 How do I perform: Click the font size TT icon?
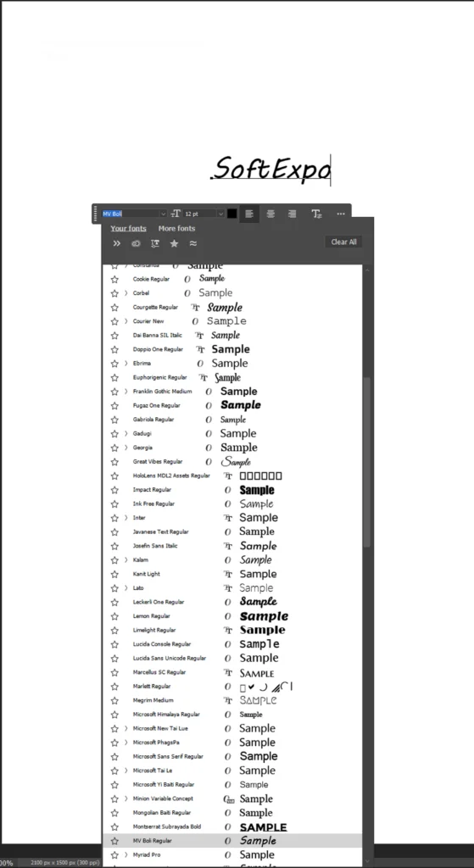coord(176,214)
